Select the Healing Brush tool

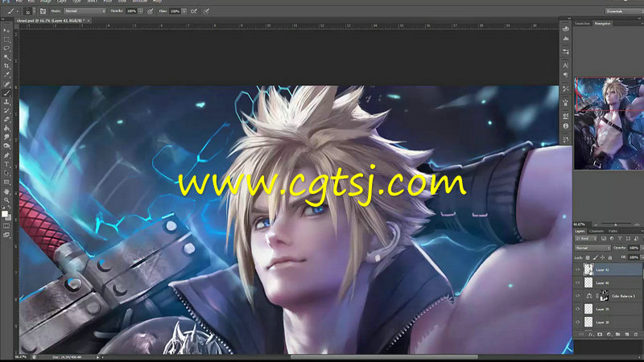(x=6, y=84)
